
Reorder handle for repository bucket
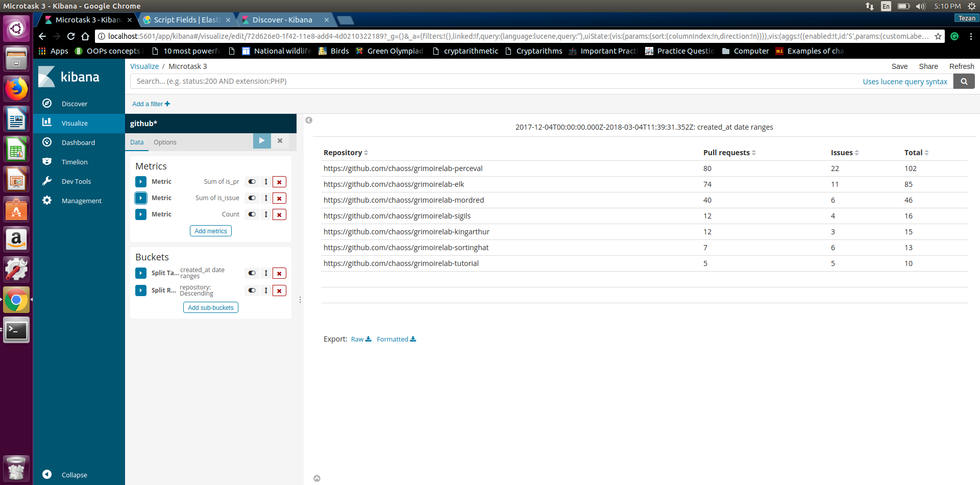[x=266, y=290]
